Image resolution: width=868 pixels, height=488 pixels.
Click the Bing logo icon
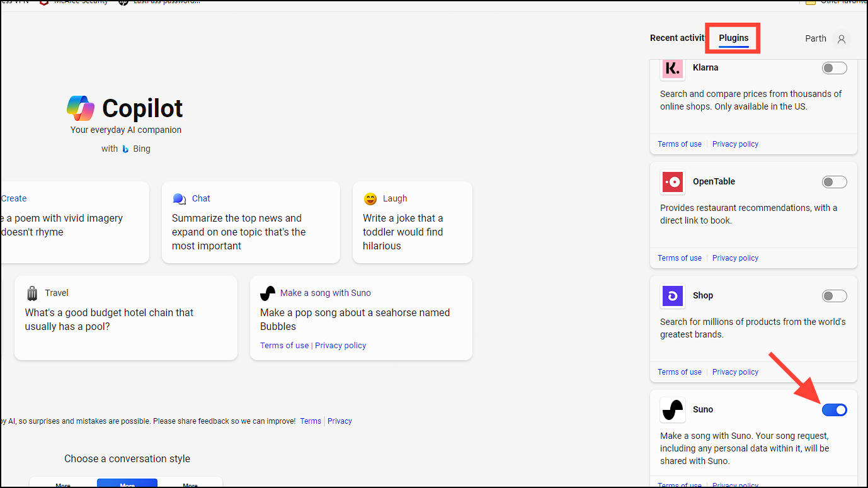pos(125,149)
